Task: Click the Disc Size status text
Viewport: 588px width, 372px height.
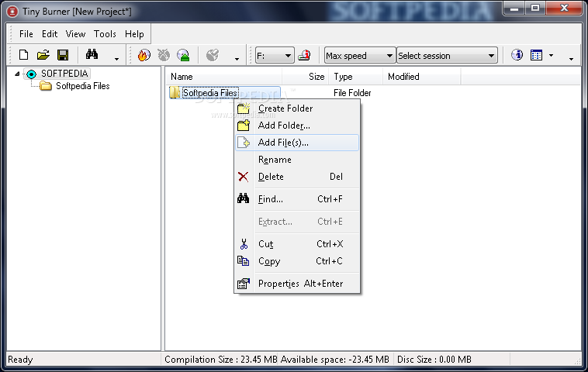Action: click(x=434, y=360)
